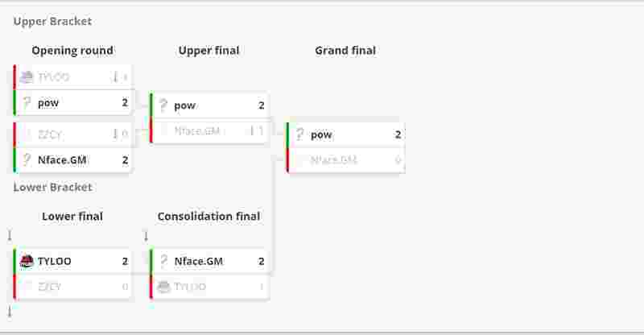Click Nface.GM's placeholder logo in Consolidation final
The height and width of the screenshot is (335, 644).
pyautogui.click(x=163, y=261)
